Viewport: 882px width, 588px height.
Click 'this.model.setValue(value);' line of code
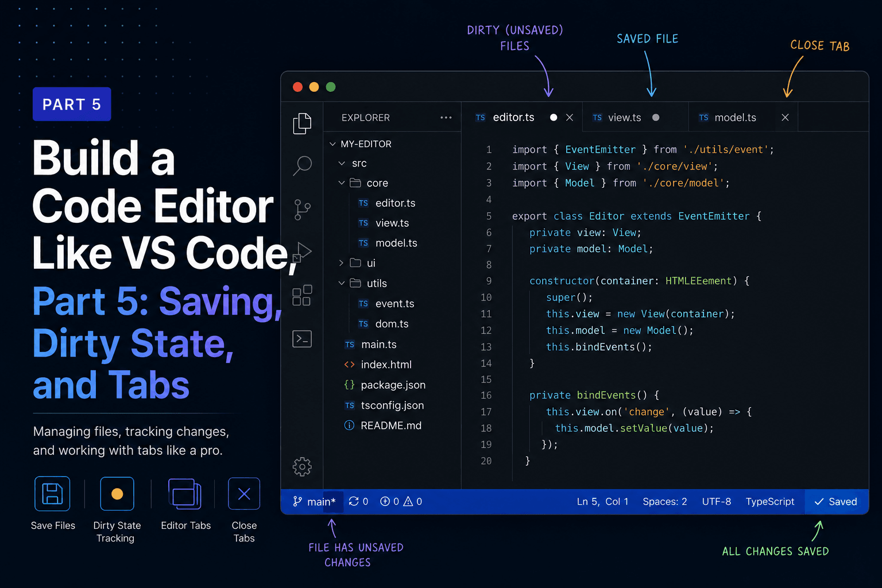pyautogui.click(x=634, y=428)
